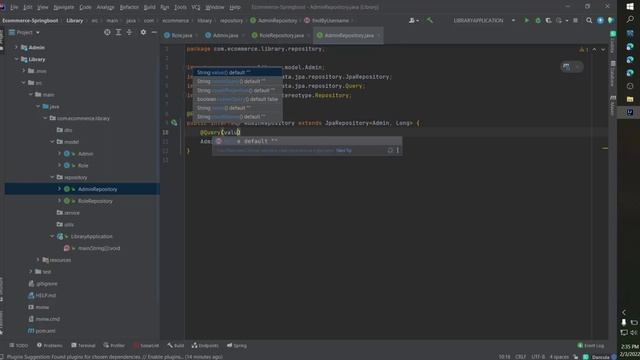Collapse the repository package node
The height and width of the screenshot is (360, 640).
pos(53,178)
